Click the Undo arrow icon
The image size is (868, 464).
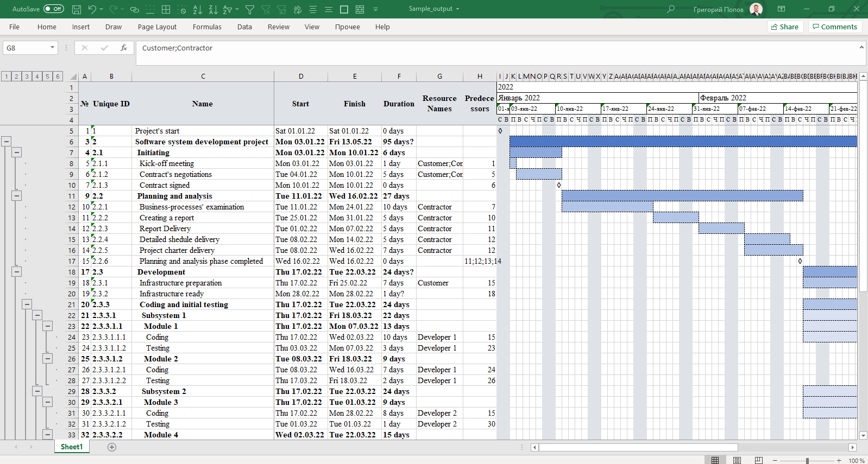[x=92, y=9]
